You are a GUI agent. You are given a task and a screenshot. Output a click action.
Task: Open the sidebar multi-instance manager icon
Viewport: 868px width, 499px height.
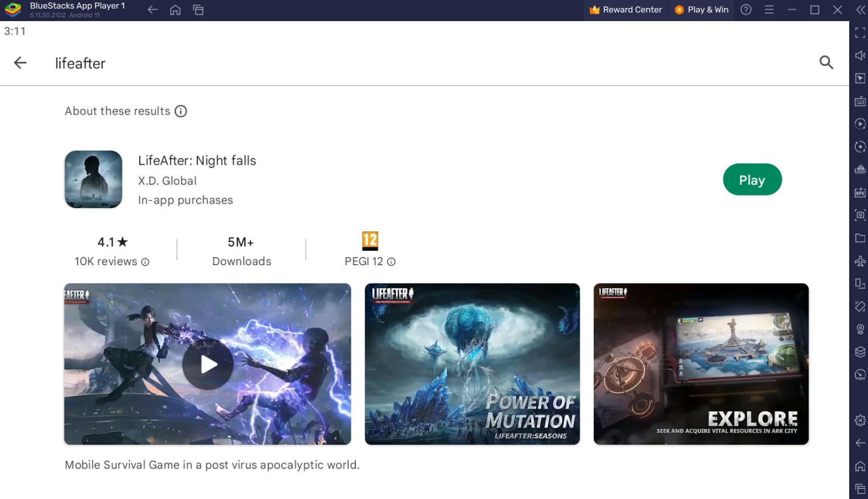pyautogui.click(x=860, y=169)
